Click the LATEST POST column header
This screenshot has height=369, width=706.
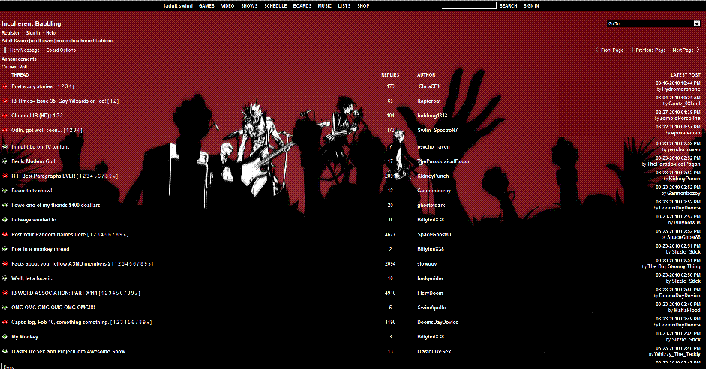(685, 75)
